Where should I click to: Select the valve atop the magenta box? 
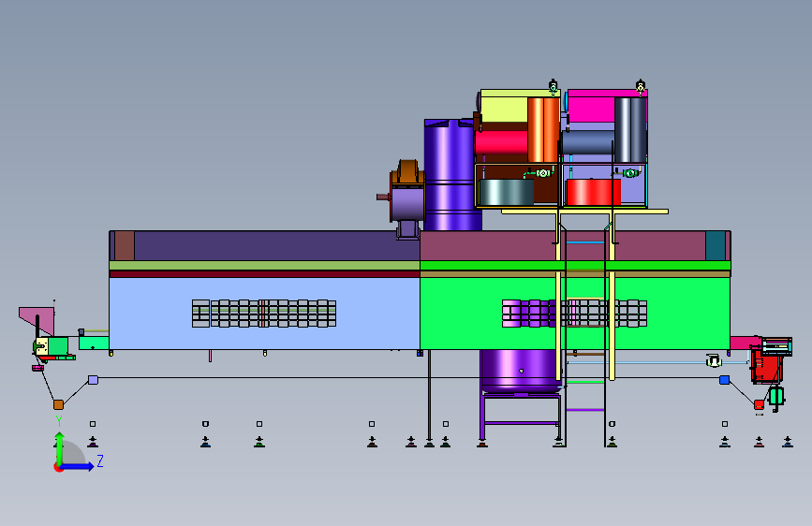click(x=641, y=87)
